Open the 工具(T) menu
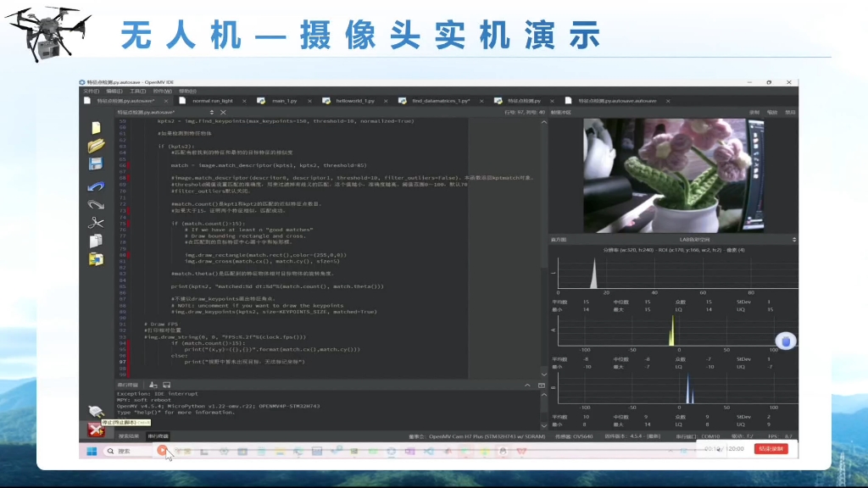Screen dimensions: 868x488 pos(137,91)
